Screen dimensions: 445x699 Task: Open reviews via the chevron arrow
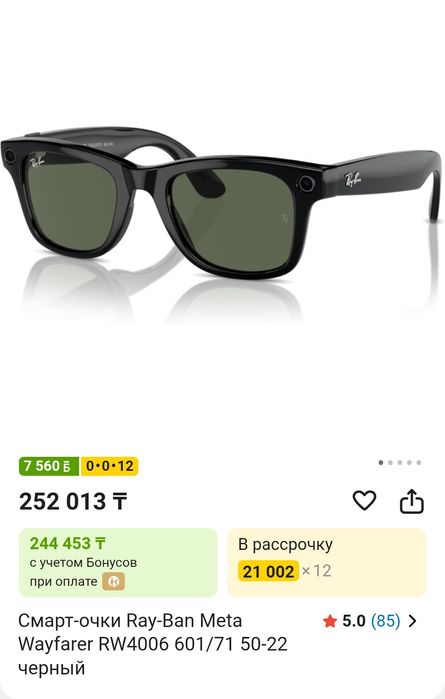pyautogui.click(x=413, y=621)
